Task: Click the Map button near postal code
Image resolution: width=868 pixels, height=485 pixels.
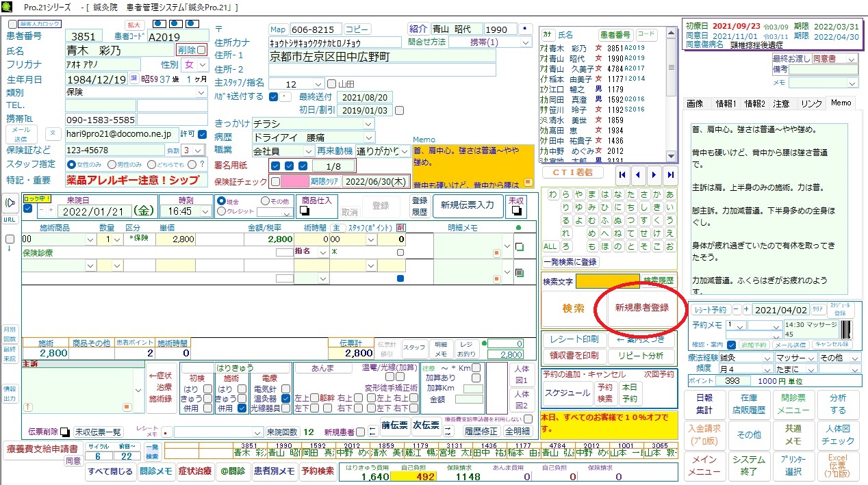Action: click(x=278, y=29)
